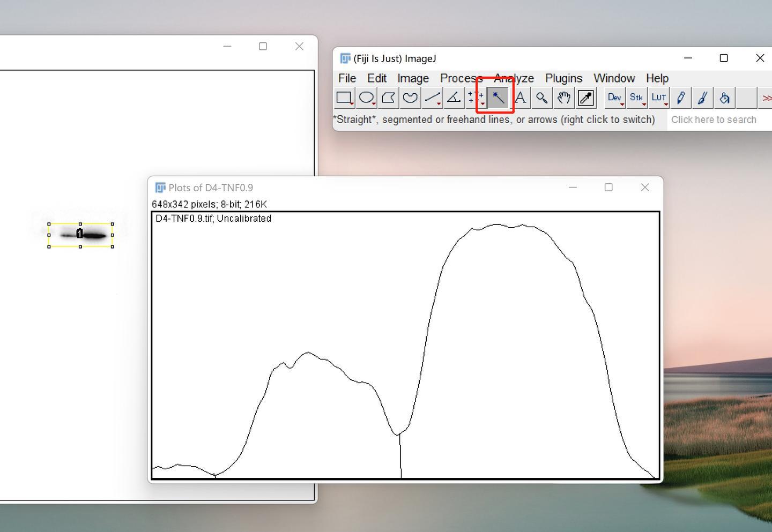Pick the Flood fill bucket tool
The height and width of the screenshot is (532, 772).
(724, 98)
